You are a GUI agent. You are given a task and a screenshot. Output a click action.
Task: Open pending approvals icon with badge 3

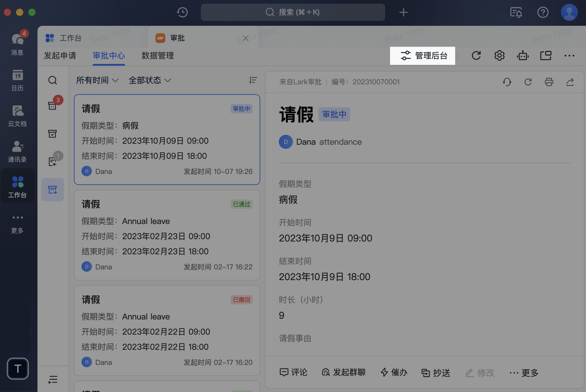(x=53, y=105)
